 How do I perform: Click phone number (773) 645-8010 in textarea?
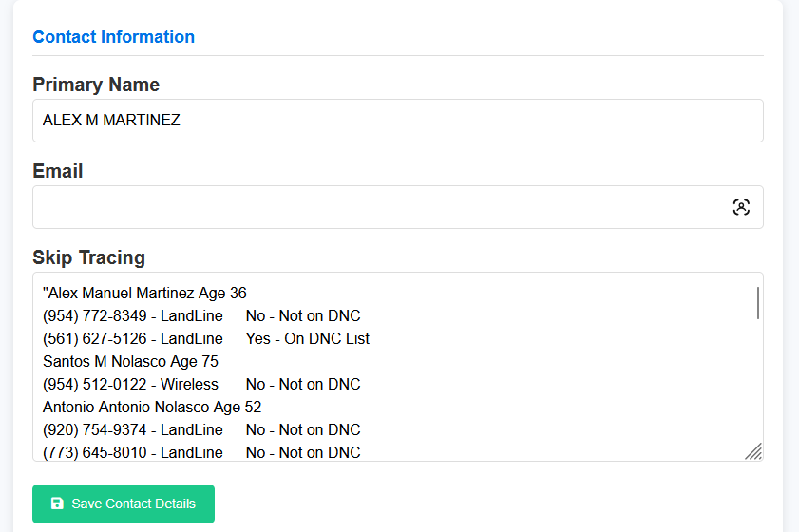(95, 452)
